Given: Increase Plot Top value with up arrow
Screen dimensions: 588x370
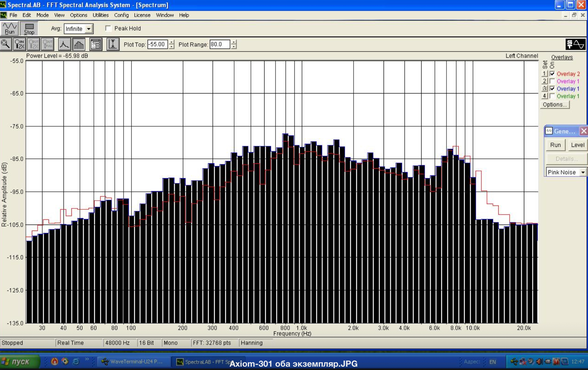Looking at the screenshot, I should [172, 42].
